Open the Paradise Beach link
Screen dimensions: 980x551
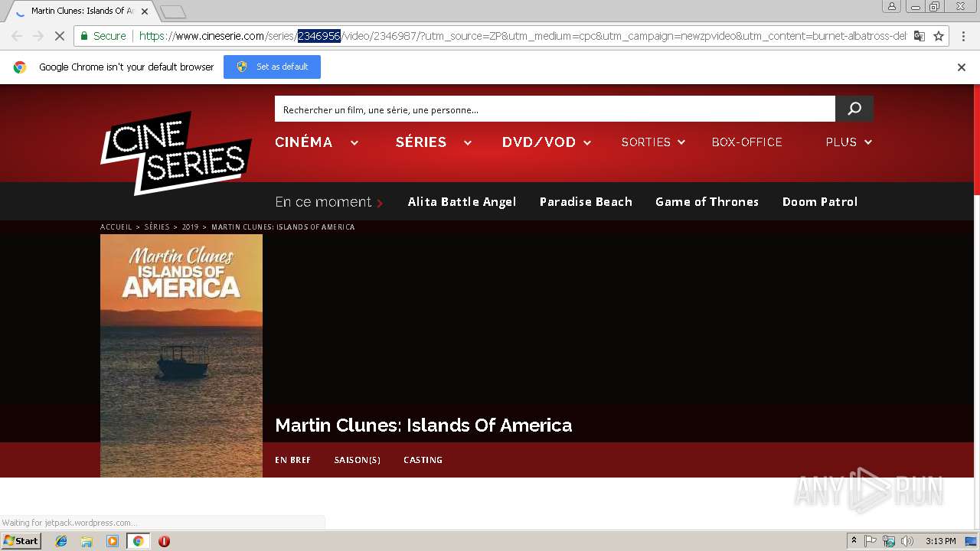point(586,202)
